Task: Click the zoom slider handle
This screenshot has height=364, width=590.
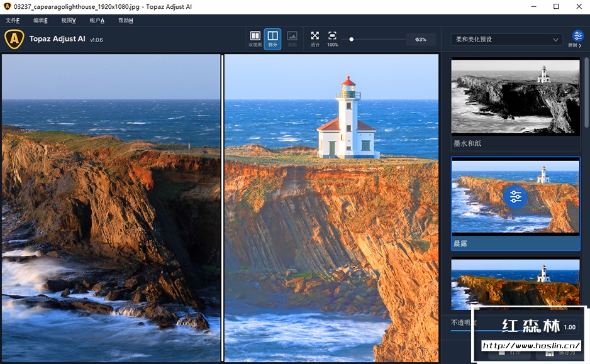Action: click(352, 39)
